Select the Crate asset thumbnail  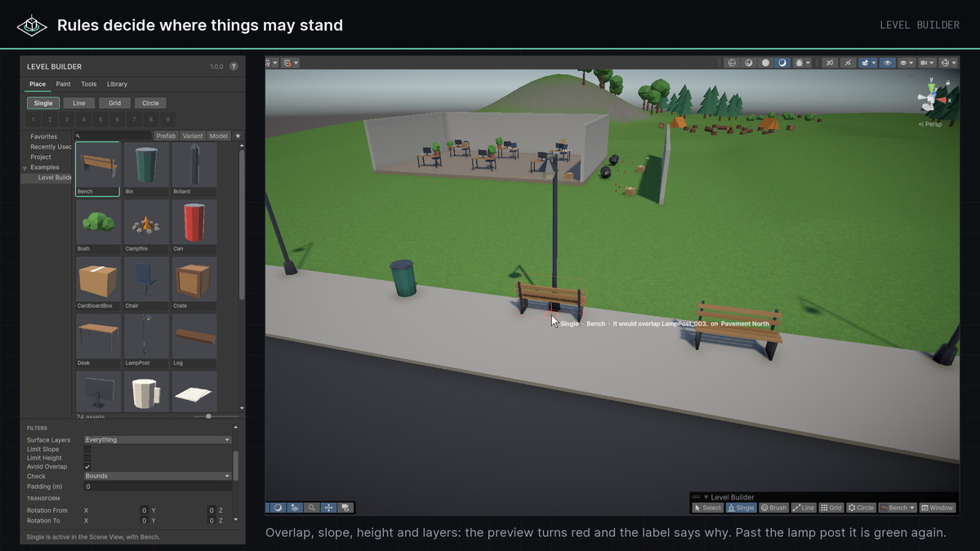pos(194,283)
